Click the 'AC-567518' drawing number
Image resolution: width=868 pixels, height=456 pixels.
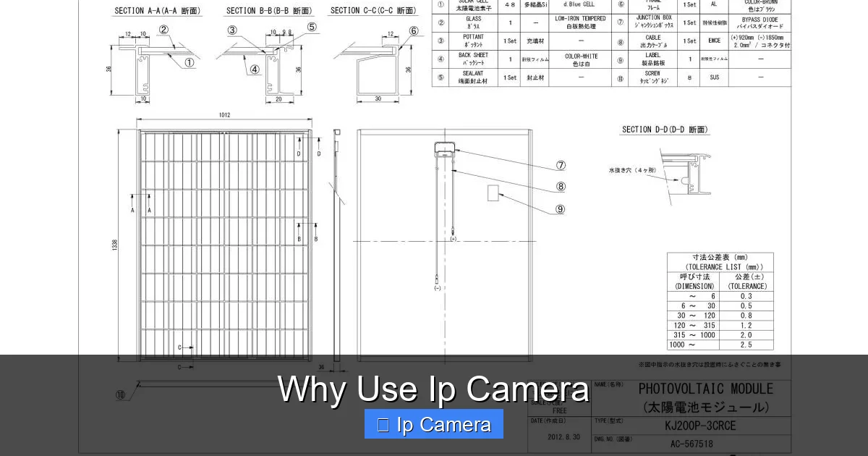tap(691, 444)
